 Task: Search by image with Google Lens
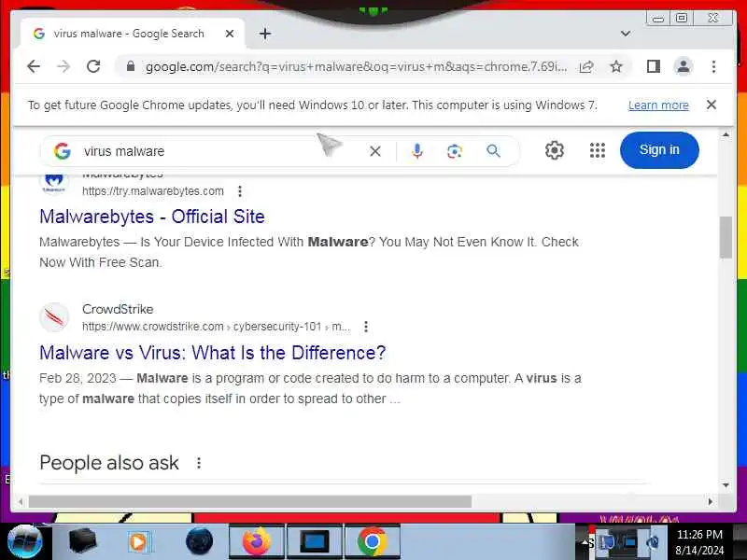(x=455, y=151)
